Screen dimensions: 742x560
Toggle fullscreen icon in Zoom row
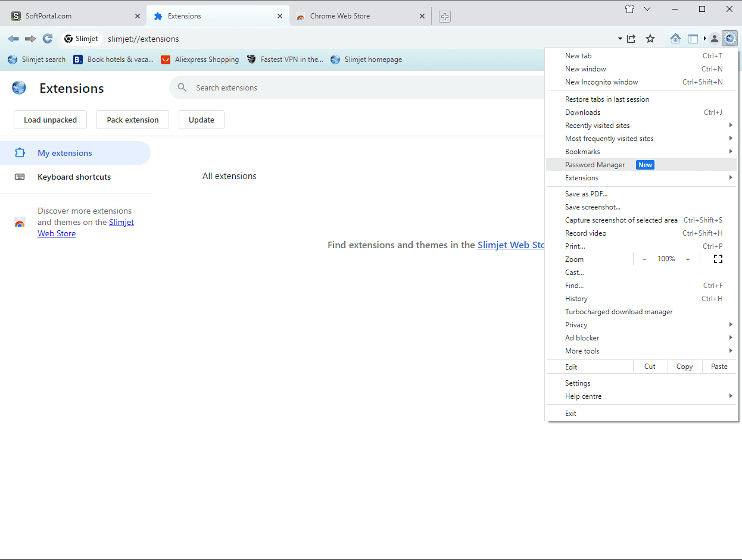click(718, 259)
